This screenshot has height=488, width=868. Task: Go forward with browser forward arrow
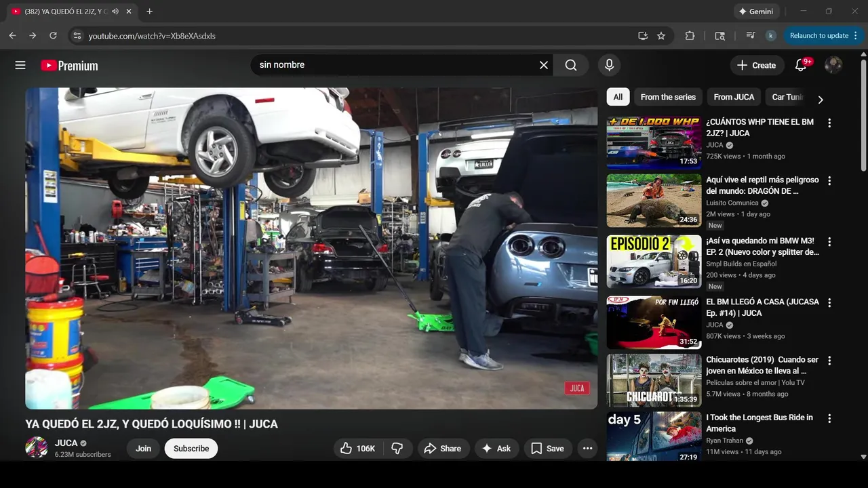pyautogui.click(x=33, y=36)
